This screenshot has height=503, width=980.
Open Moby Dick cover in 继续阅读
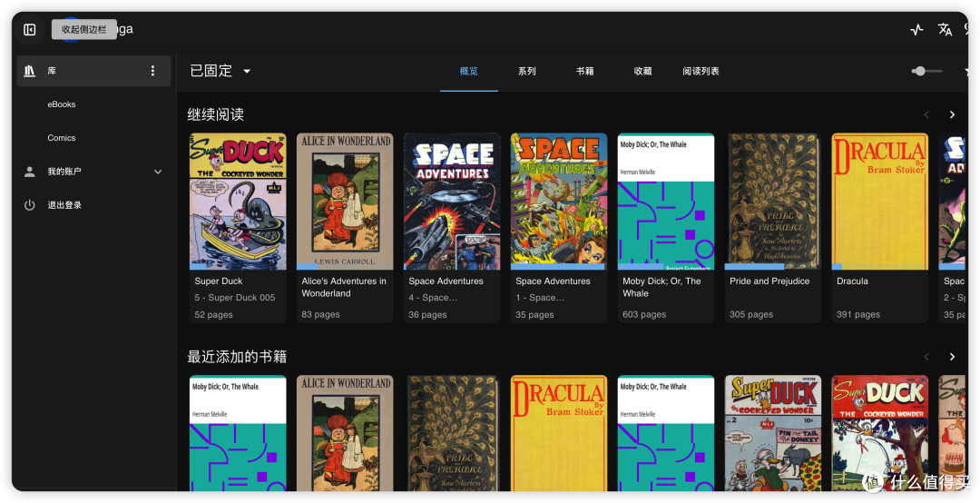pos(666,202)
